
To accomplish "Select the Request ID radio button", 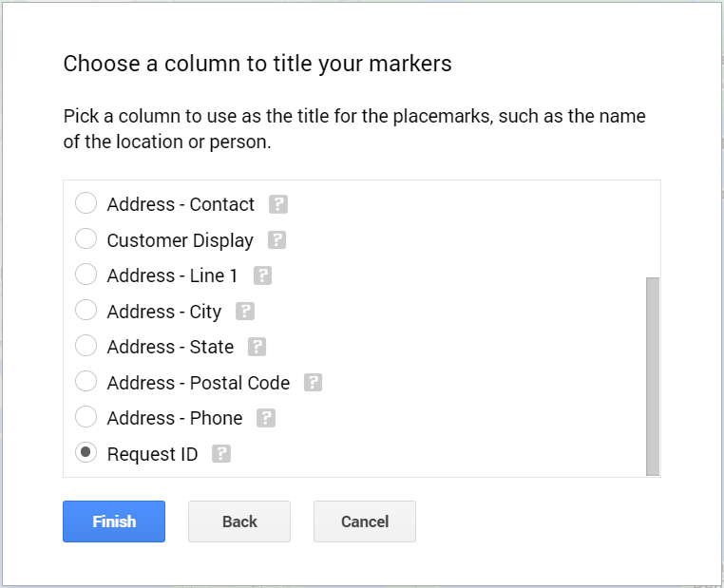I will pos(86,453).
